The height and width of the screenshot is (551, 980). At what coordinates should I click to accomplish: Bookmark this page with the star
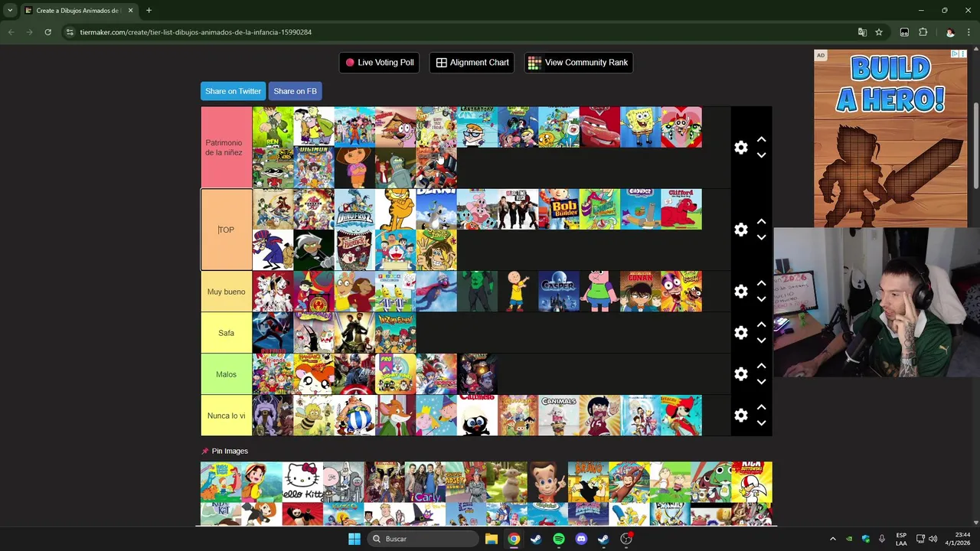click(879, 32)
